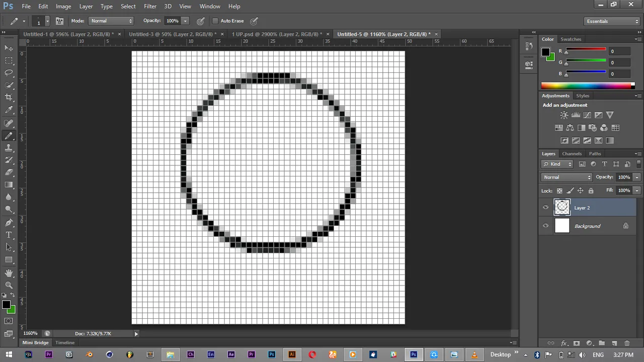Hide Layer 2 using its eye icon
The image size is (644, 362).
[546, 208]
